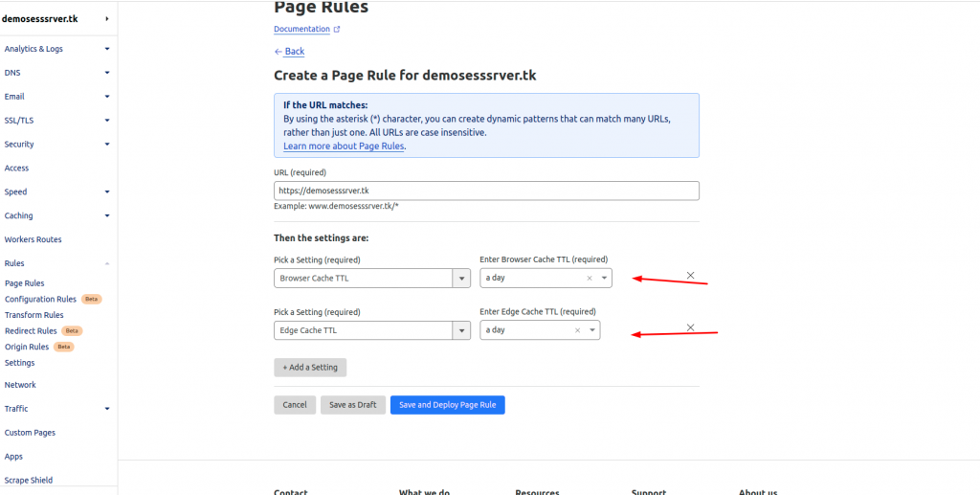Open the Browser Cache TTL setting picker
This screenshot has height=495, width=980.
pyautogui.click(x=372, y=278)
